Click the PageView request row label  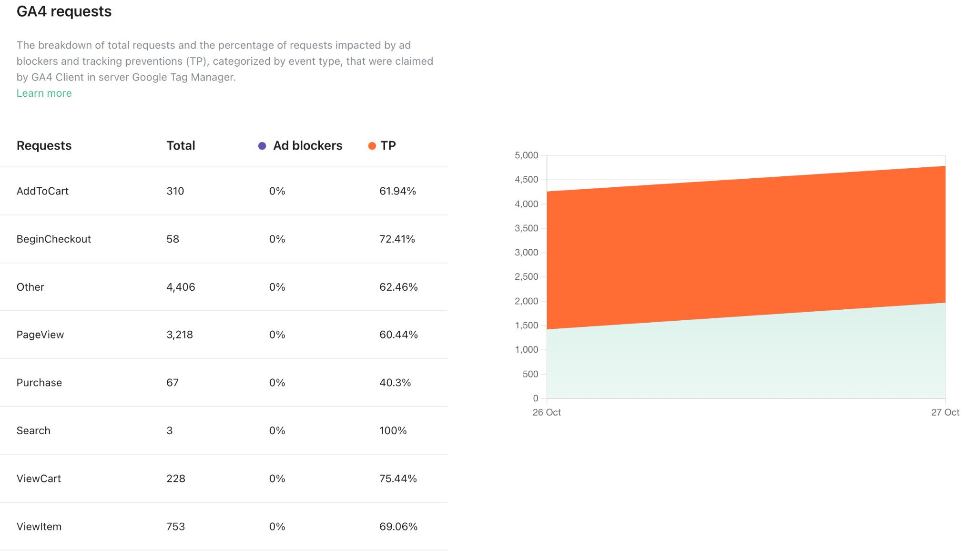(40, 335)
